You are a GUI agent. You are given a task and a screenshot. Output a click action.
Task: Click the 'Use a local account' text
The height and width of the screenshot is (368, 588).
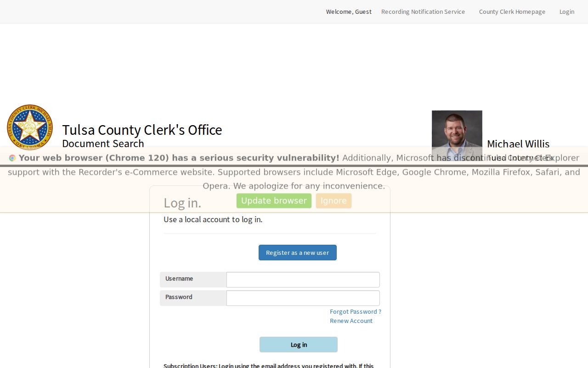pyautogui.click(x=213, y=219)
